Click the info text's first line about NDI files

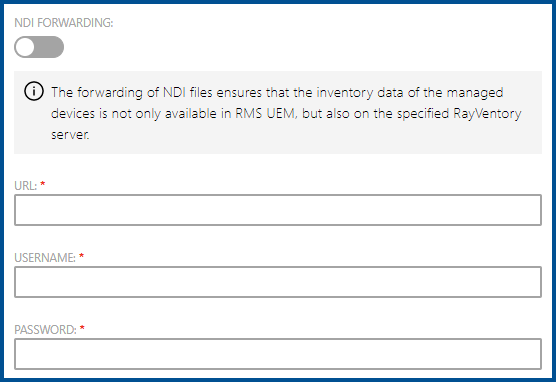click(277, 93)
